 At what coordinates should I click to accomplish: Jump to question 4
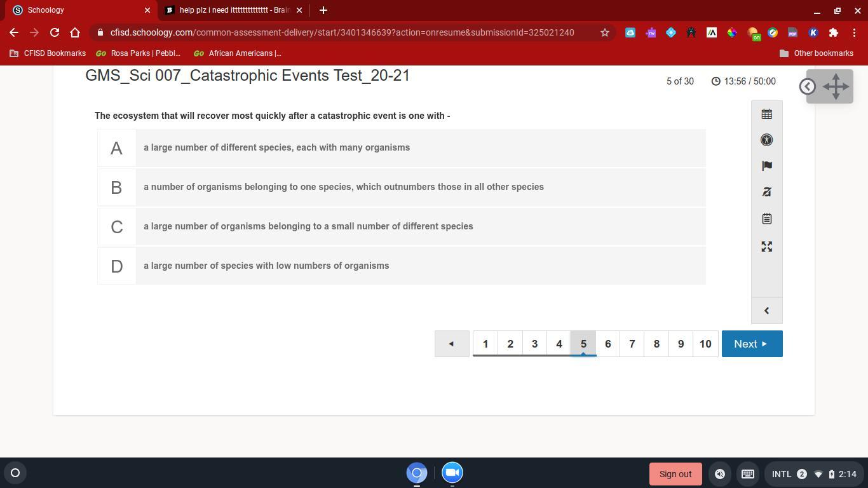(x=559, y=344)
